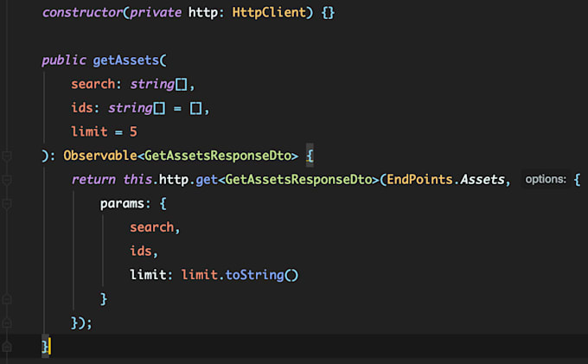Click the default '[]' value after ids equals sign
This screenshot has width=588, height=364.
coord(195,108)
